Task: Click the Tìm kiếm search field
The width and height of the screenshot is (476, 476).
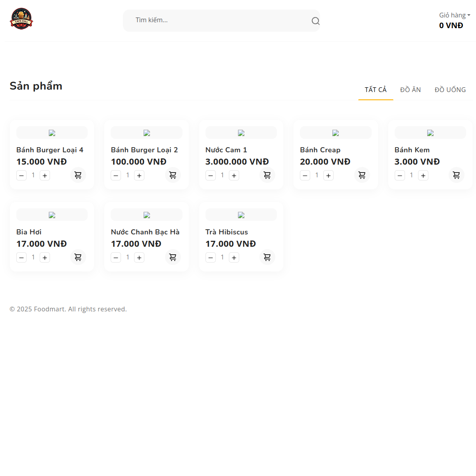Action: [x=218, y=20]
